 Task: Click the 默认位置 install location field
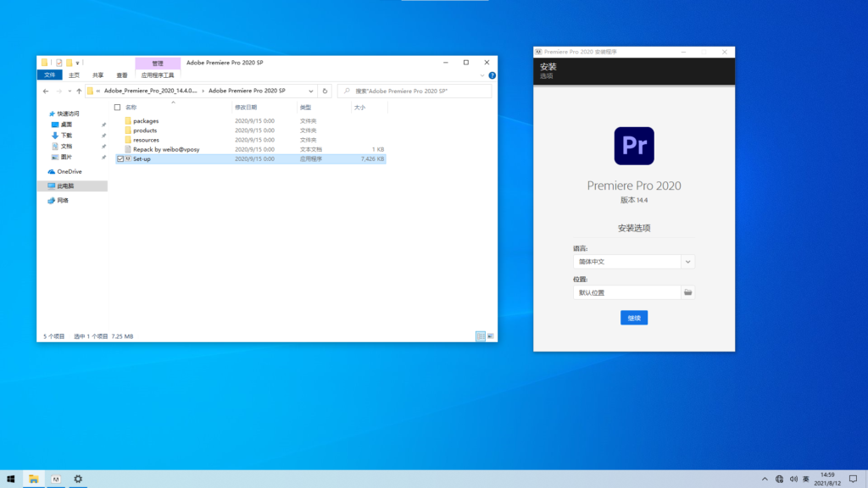coord(626,292)
